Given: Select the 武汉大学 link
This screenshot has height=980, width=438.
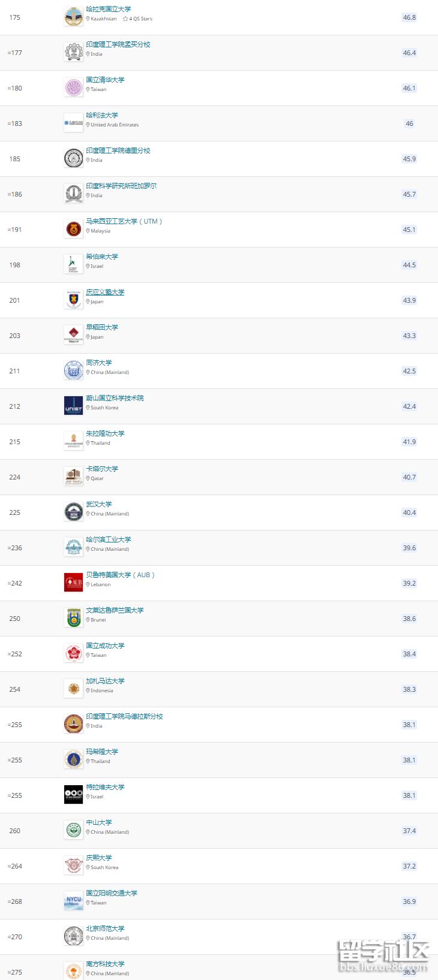Looking at the screenshot, I should coord(98,504).
